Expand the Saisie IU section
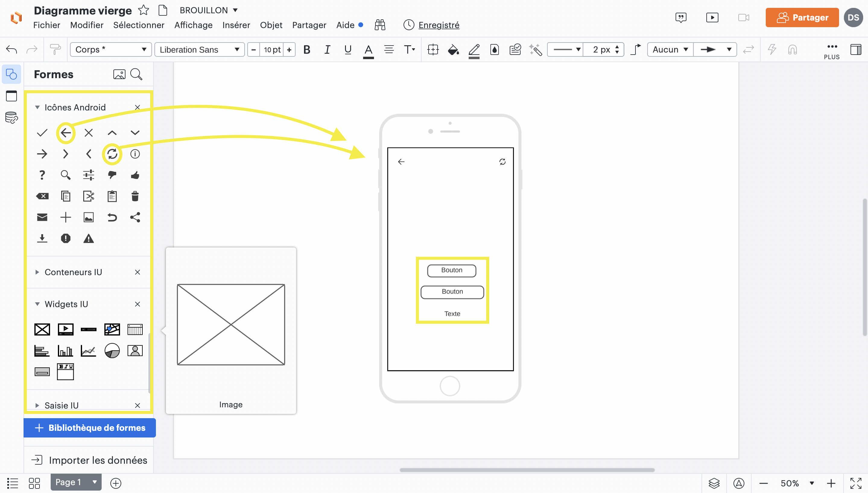Viewport: 868px width, 493px height. tap(37, 405)
